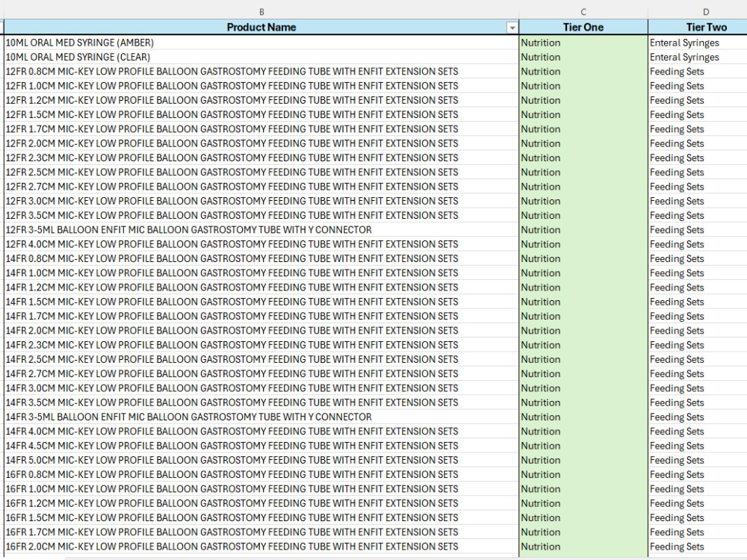Select Nutrition cell in 12FR 0.8CM row
The image size is (747, 560).
point(583,72)
